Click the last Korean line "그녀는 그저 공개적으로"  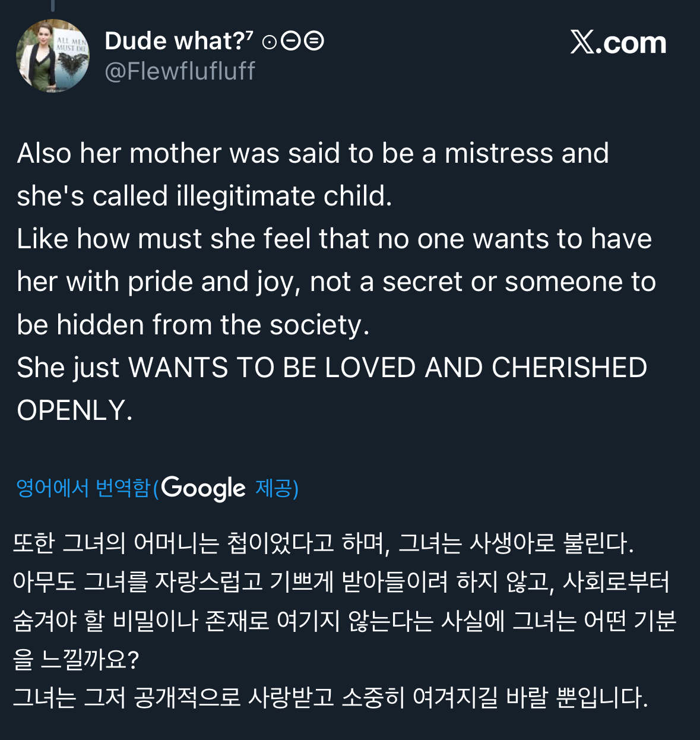[330, 697]
